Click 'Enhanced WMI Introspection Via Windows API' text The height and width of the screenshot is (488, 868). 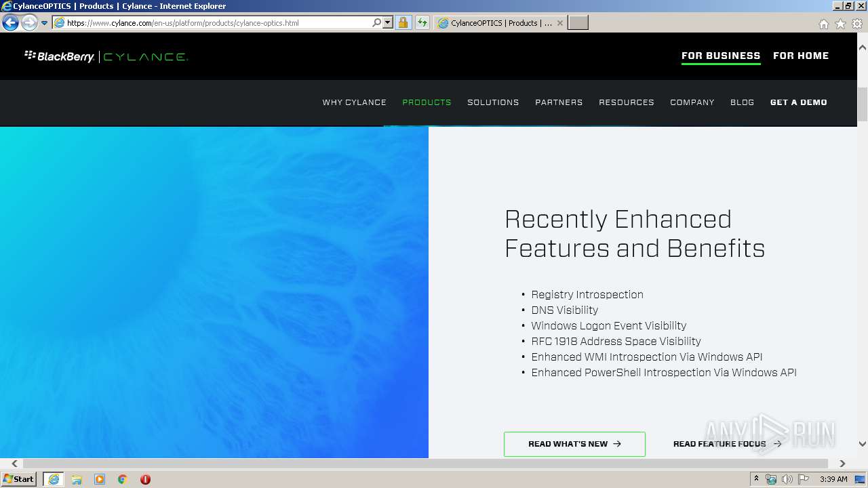(647, 357)
